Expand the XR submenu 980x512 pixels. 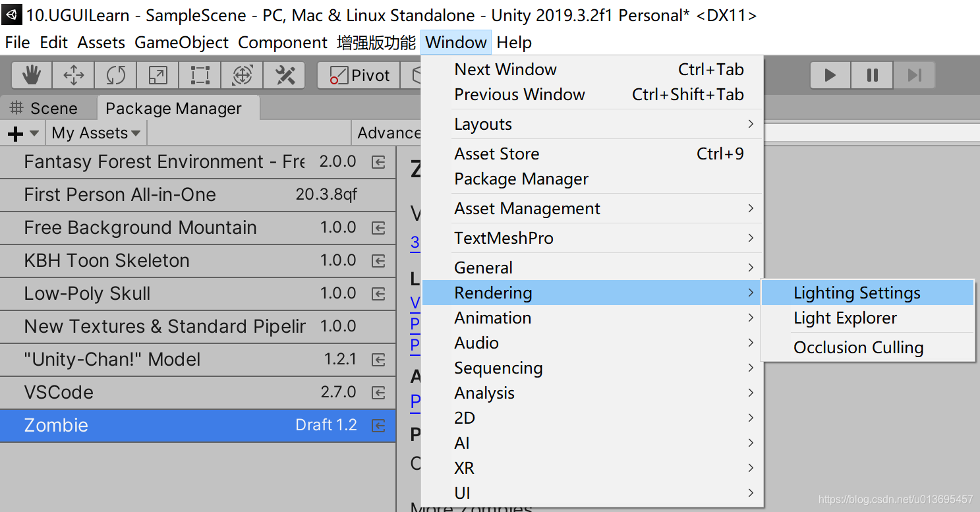pyautogui.click(x=592, y=468)
